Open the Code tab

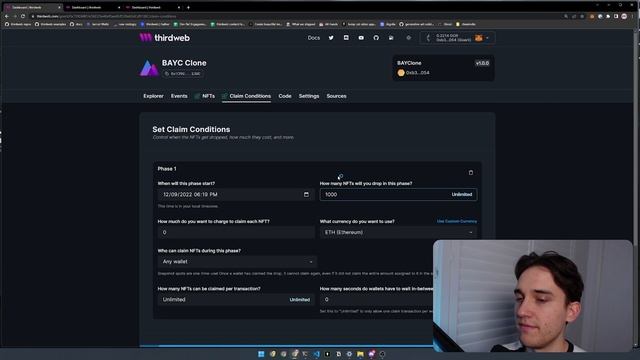point(285,96)
